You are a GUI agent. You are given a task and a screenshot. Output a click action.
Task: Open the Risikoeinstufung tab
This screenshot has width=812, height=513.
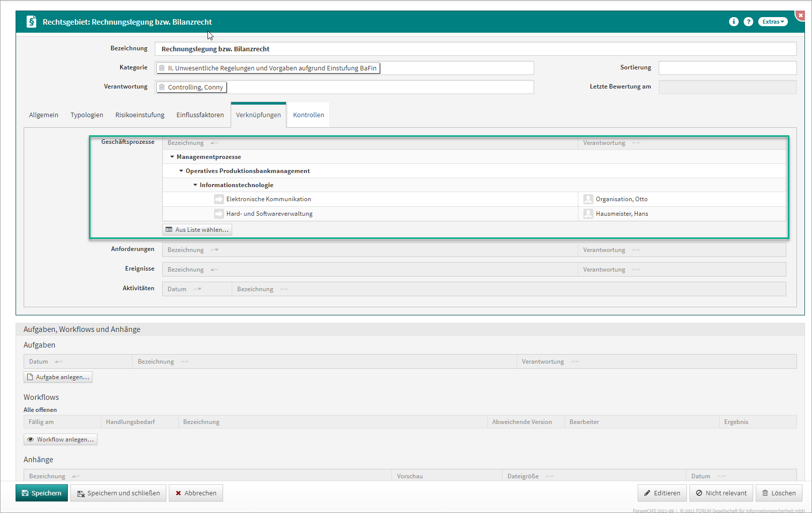140,115
